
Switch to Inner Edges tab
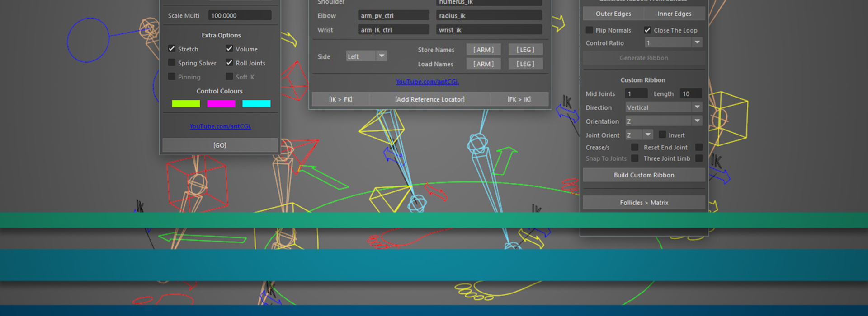click(x=674, y=14)
